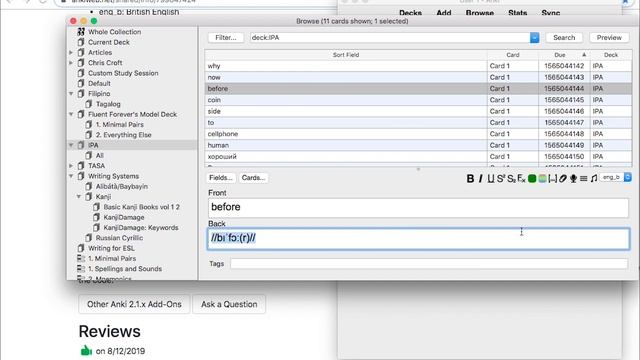The height and width of the screenshot is (360, 640).
Task: Select the KanjiDamage: Keywords deck
Action: coord(141,228)
